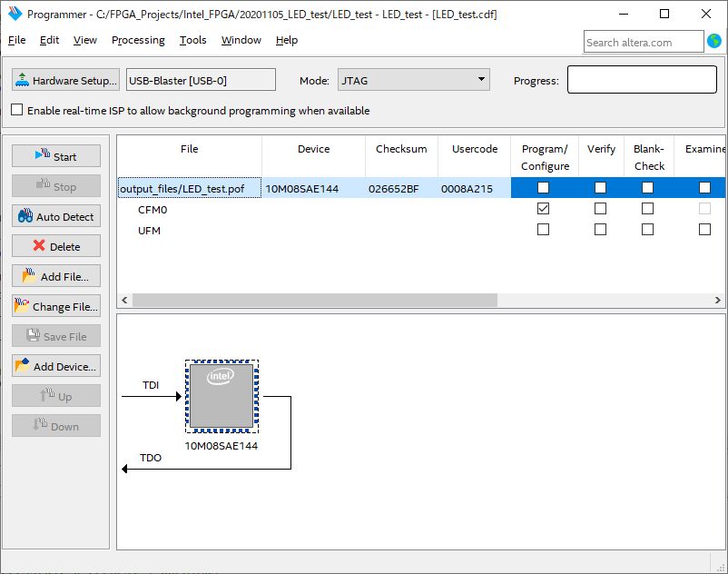The width and height of the screenshot is (728, 574).
Task: Click the Add Device button
Action: pyautogui.click(x=55, y=366)
